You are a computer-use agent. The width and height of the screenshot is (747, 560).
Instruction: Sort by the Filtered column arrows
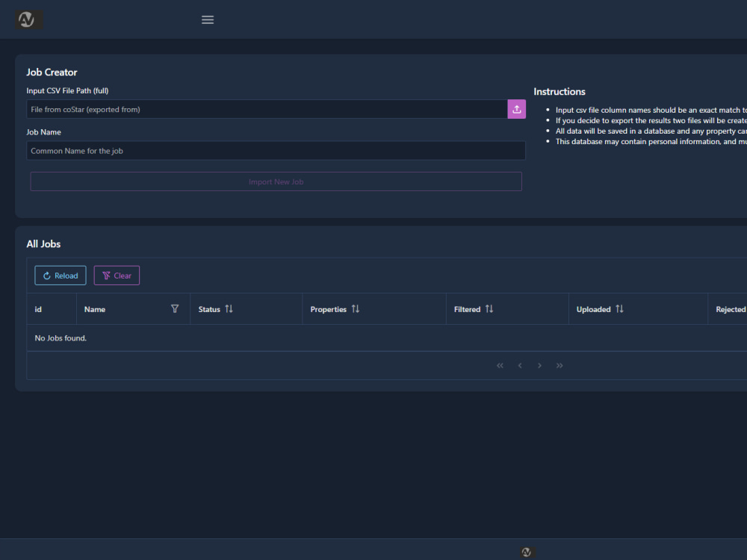(489, 308)
